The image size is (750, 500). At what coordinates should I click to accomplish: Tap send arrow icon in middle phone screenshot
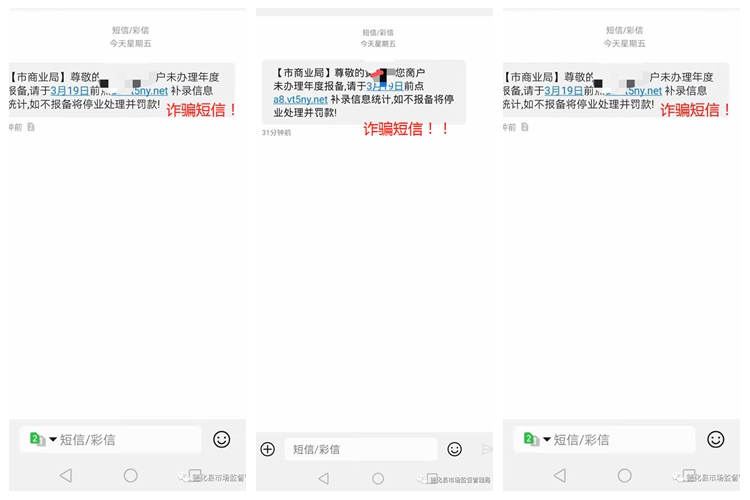(486, 449)
